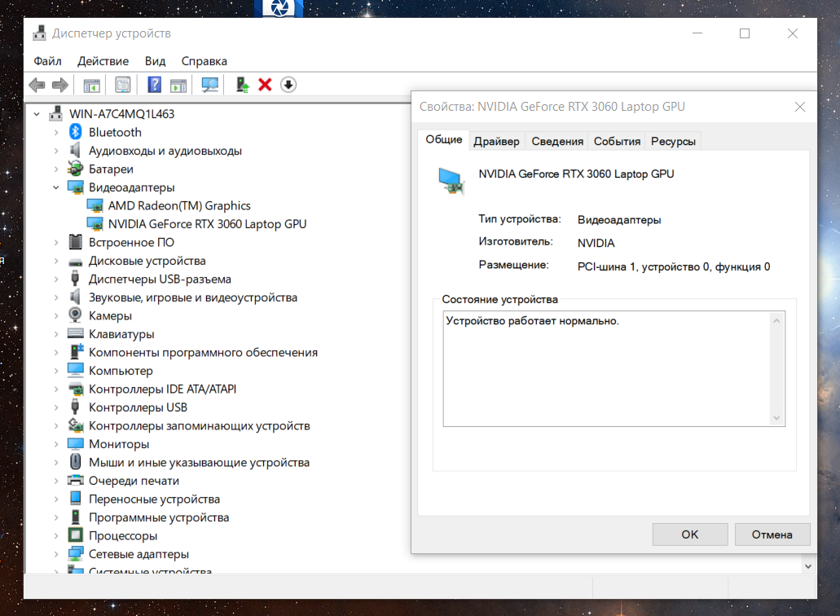This screenshot has width=840, height=616.
Task: Click the Monitors (Мониторы) category icon
Action: [x=76, y=443]
